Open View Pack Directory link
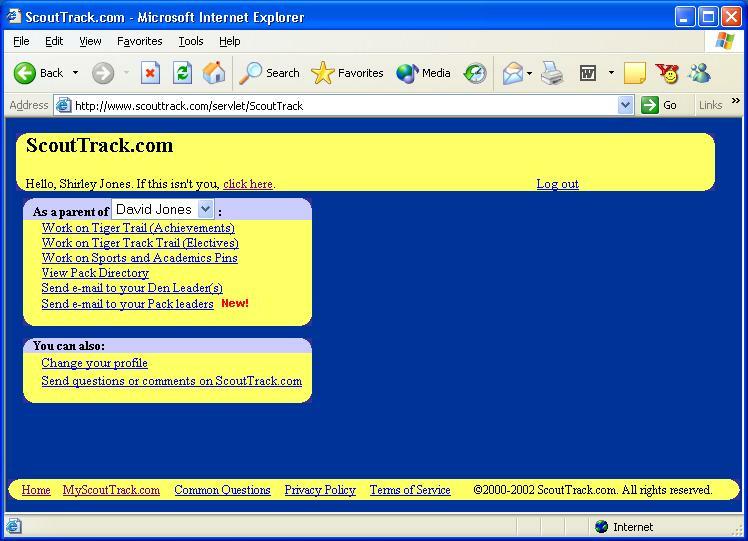The width and height of the screenshot is (748, 541). pyautogui.click(x=95, y=273)
